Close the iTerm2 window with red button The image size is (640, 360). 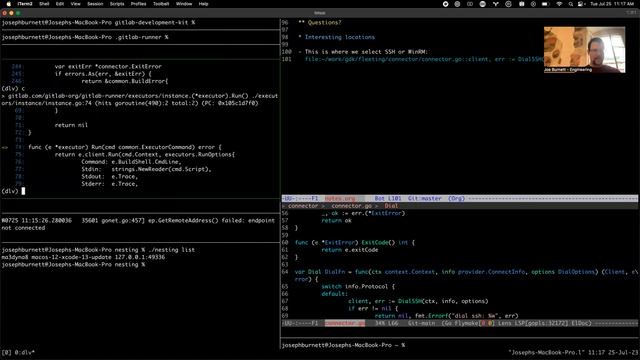click(x=4, y=13)
